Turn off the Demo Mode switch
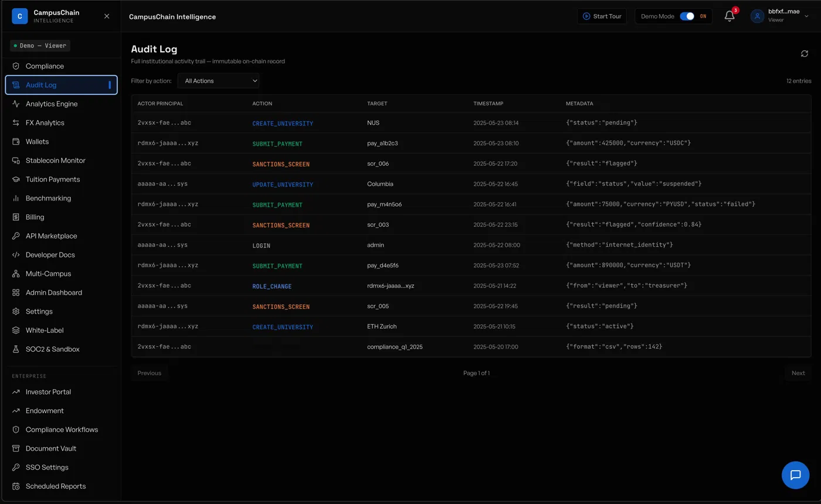 coord(687,16)
